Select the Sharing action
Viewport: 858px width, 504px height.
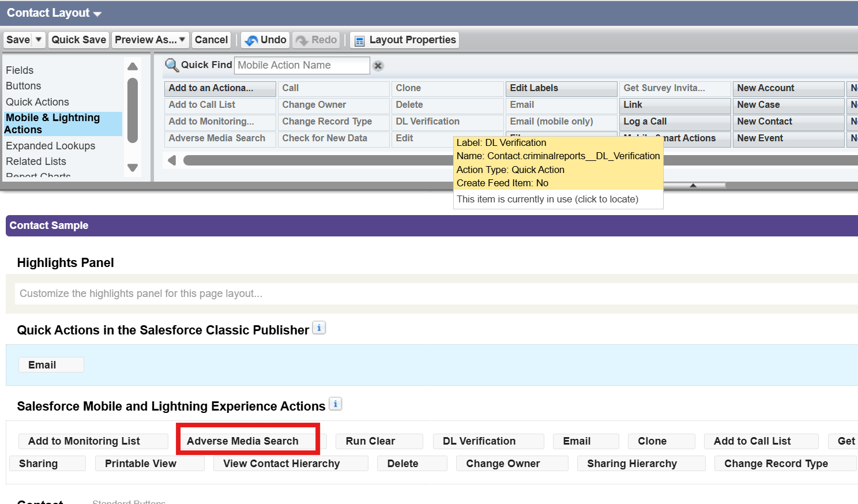pyautogui.click(x=47, y=464)
